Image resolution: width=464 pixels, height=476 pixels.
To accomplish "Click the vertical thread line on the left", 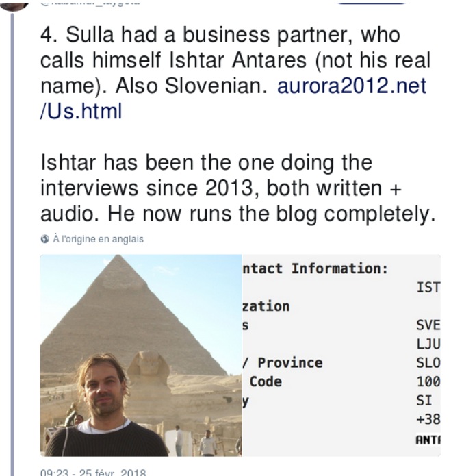I will [x=12, y=240].
